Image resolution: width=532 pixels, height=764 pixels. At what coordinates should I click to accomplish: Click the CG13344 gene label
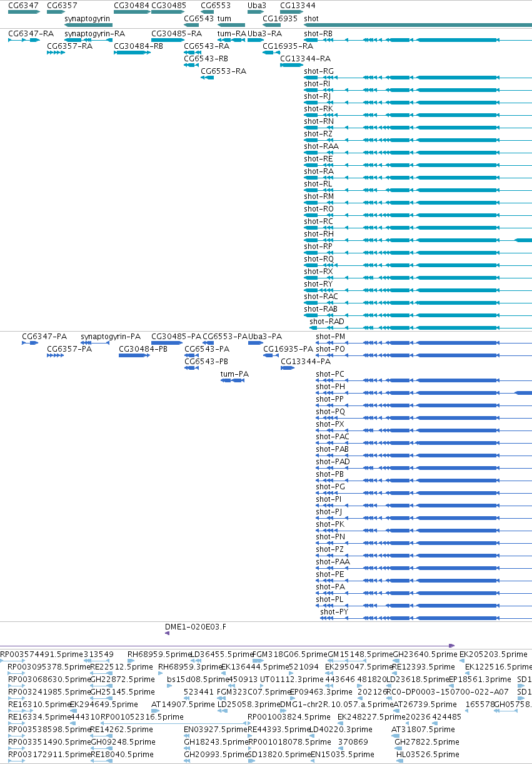(298, 5)
